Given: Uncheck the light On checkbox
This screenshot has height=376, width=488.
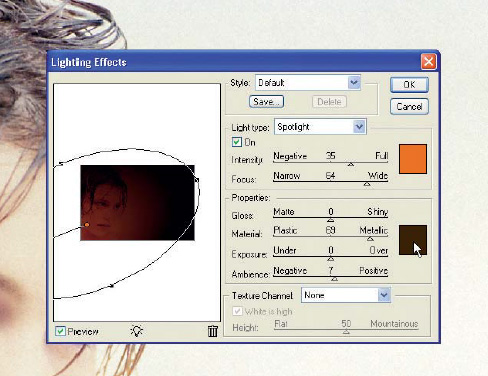Looking at the screenshot, I should [x=237, y=142].
